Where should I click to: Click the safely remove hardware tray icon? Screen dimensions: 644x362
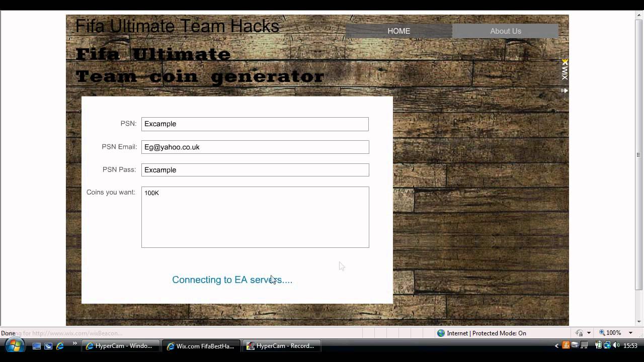(575, 345)
